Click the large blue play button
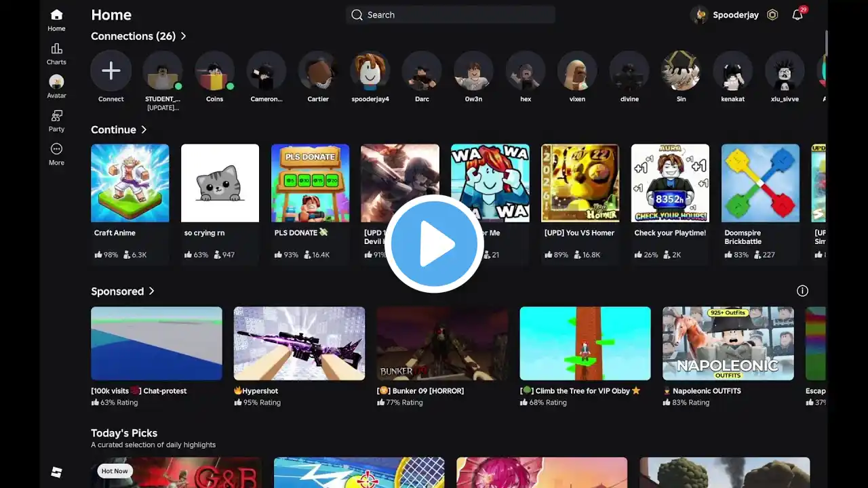 point(435,244)
